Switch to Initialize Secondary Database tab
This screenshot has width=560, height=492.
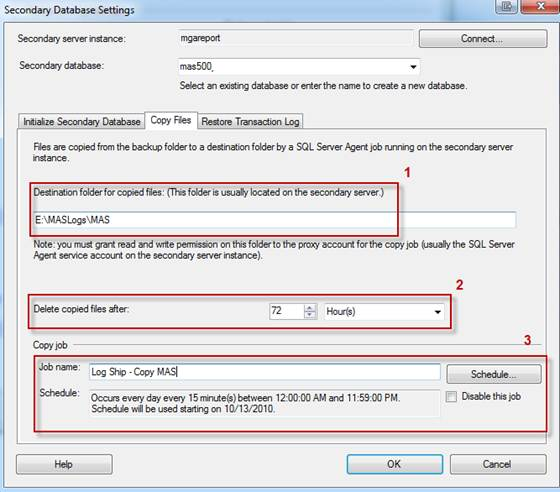click(x=81, y=121)
